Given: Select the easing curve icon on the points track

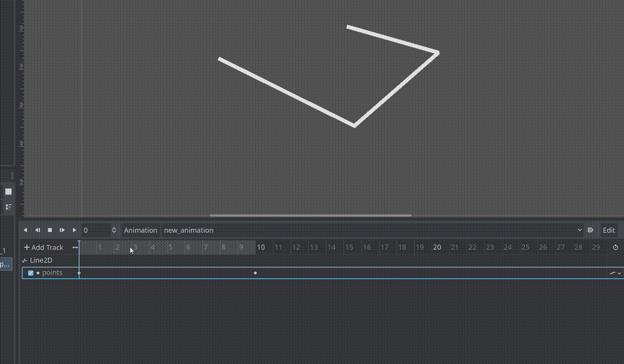Looking at the screenshot, I should pyautogui.click(x=613, y=273).
